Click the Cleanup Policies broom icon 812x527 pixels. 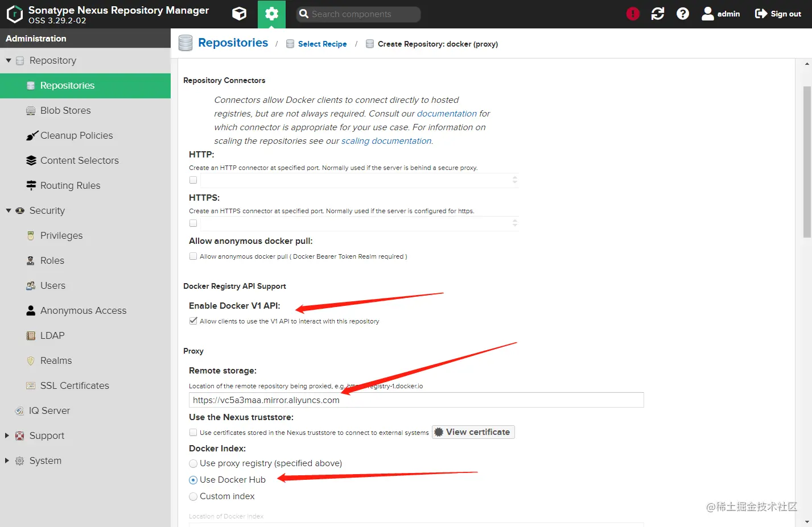(31, 136)
